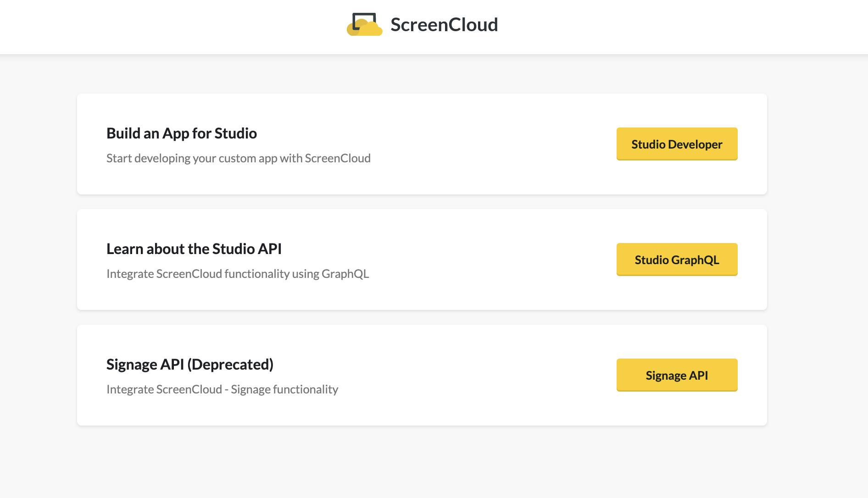This screenshot has width=868, height=498.
Task: Click the "Learn about the Studio API" heading
Action: click(x=194, y=249)
